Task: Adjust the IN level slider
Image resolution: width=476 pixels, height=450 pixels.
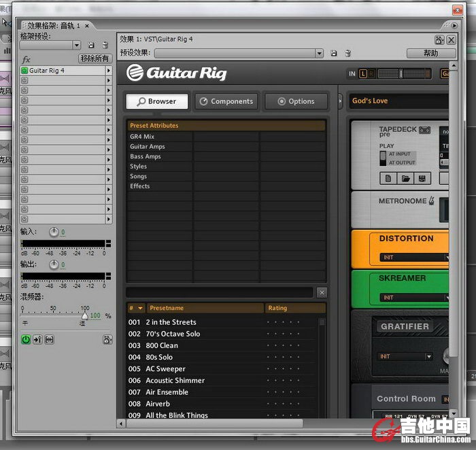Action: coord(401,73)
